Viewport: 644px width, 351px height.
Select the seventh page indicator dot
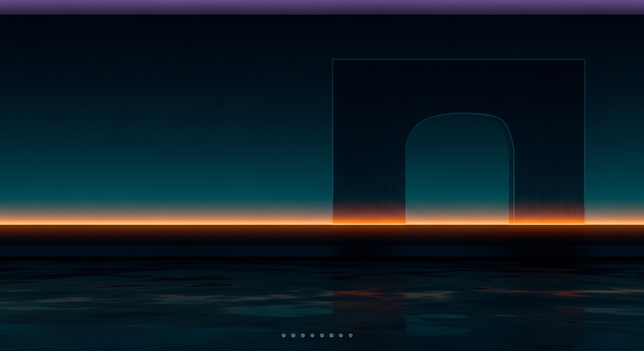tap(341, 335)
